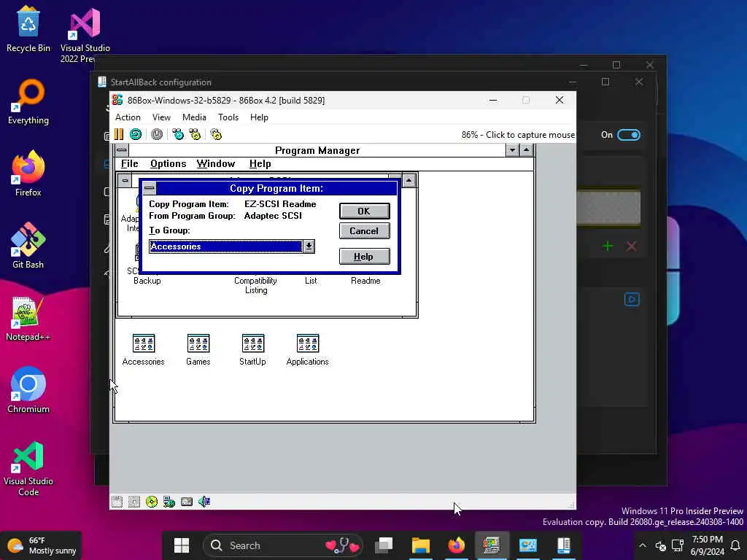Expand the To Group dropdown arrow
Viewport: 747px width, 560px height.
pos(309,246)
